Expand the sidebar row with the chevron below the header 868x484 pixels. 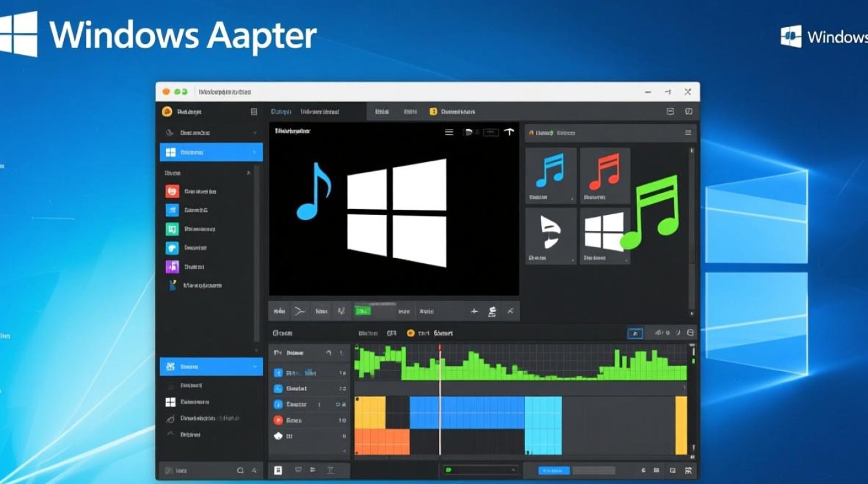pyautogui.click(x=211, y=133)
